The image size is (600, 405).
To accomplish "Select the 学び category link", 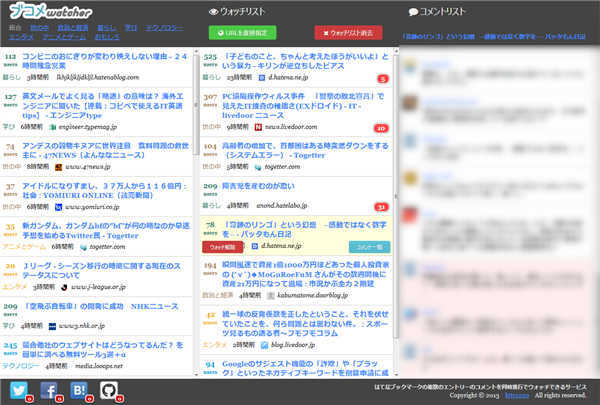I will tap(131, 28).
